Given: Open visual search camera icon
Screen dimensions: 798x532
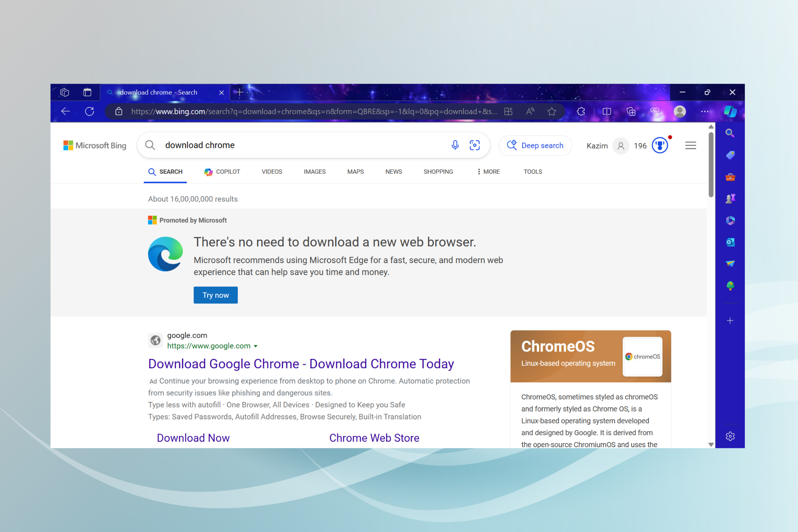Looking at the screenshot, I should click(475, 145).
